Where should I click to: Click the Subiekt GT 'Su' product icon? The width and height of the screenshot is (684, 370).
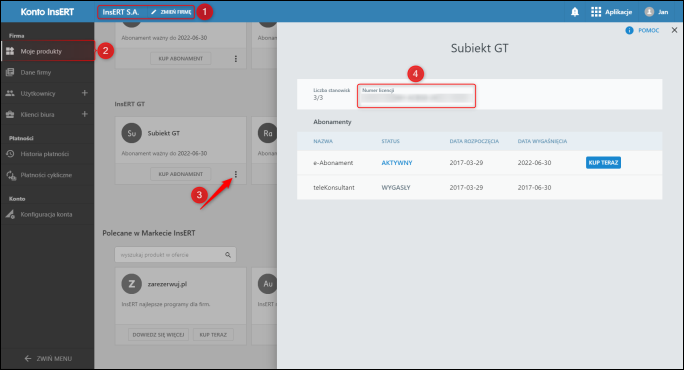pos(131,133)
